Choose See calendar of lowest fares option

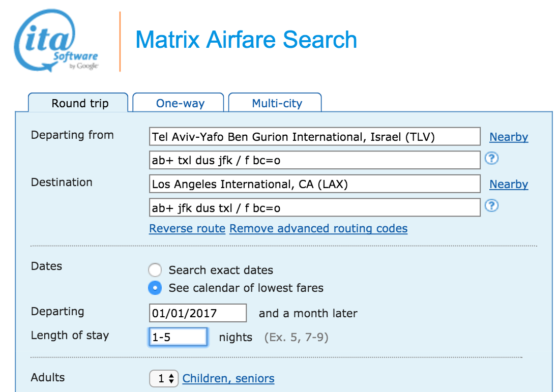tap(155, 288)
